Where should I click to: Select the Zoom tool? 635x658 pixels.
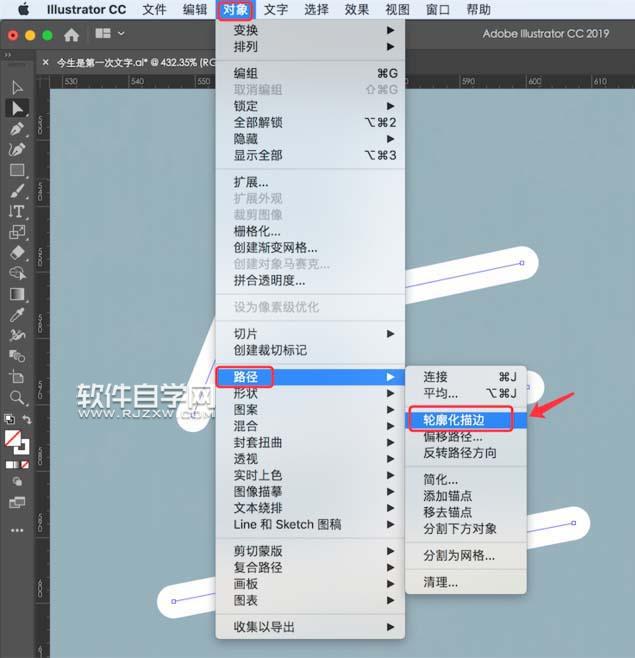17,397
